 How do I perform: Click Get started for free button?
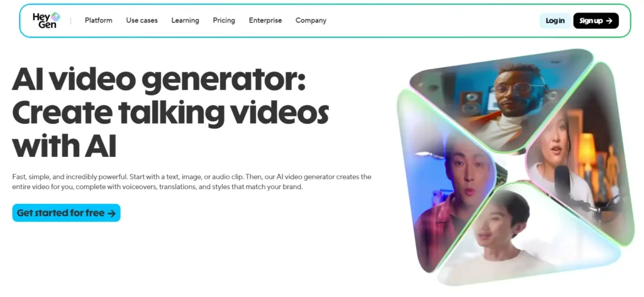[66, 213]
